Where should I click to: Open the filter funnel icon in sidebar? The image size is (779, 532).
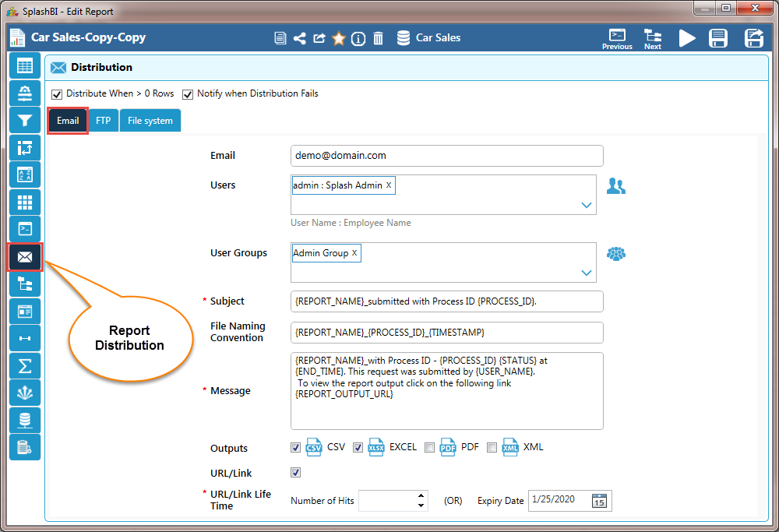coord(25,121)
